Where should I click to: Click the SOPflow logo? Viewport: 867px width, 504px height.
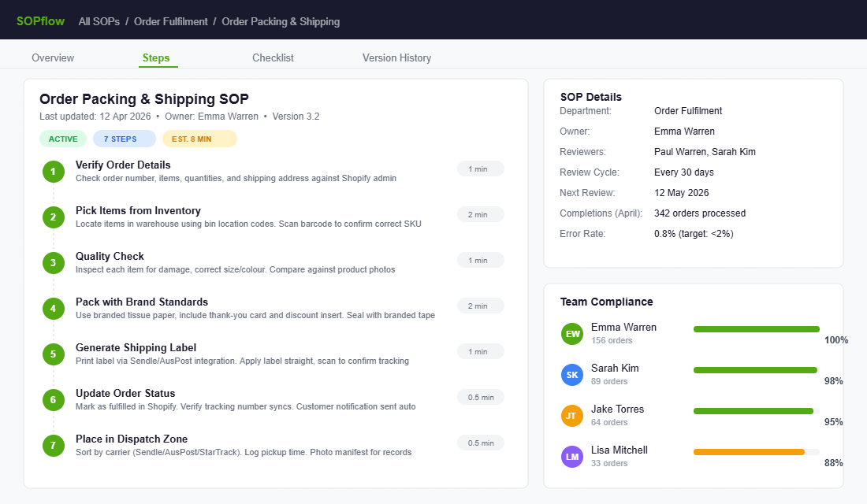tap(39, 20)
